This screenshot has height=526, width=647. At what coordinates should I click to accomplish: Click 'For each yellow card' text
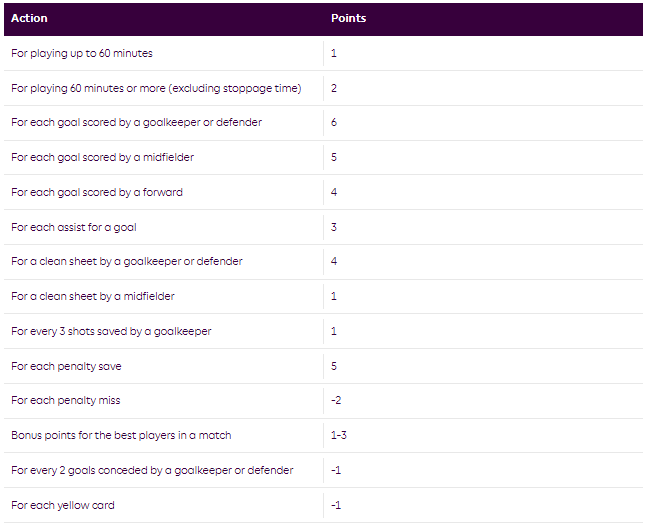[x=63, y=505]
